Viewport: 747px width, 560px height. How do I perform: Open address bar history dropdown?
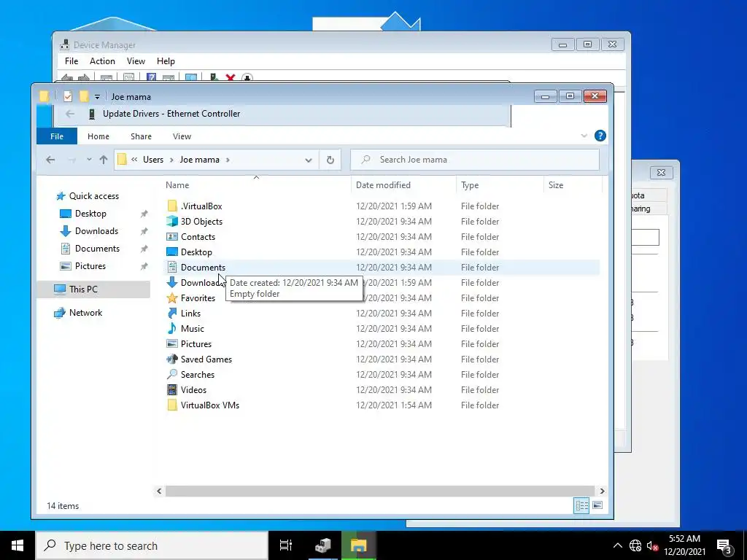(309, 160)
